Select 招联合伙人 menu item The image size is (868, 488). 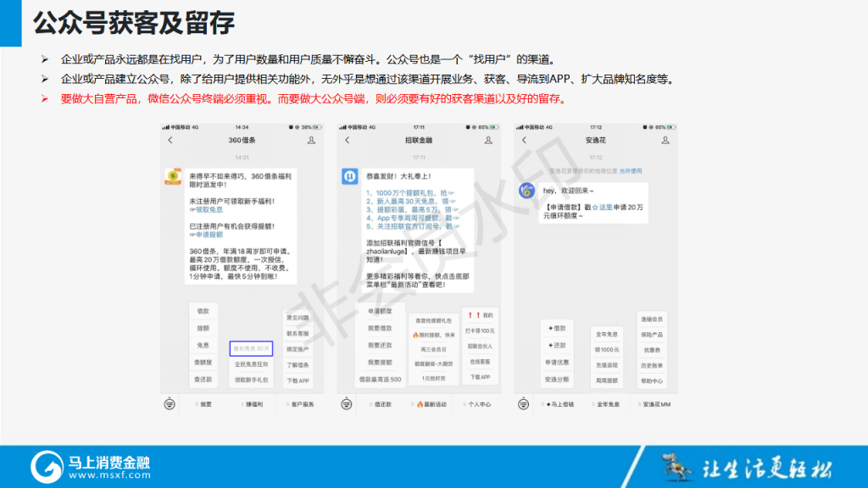point(480,347)
